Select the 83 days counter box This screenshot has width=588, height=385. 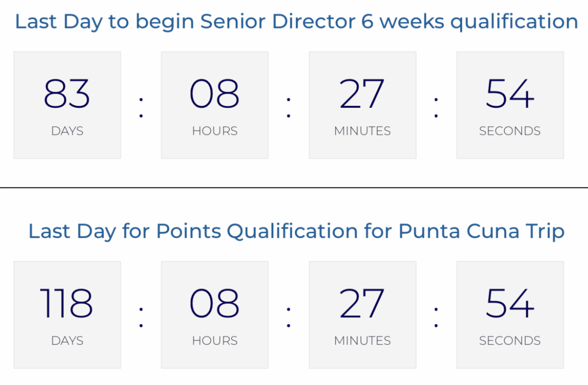point(67,105)
